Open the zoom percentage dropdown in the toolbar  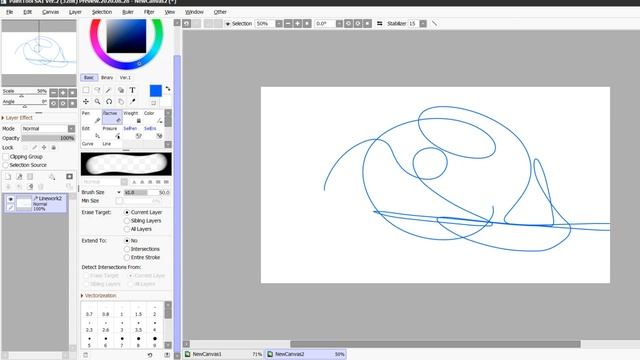279,24
